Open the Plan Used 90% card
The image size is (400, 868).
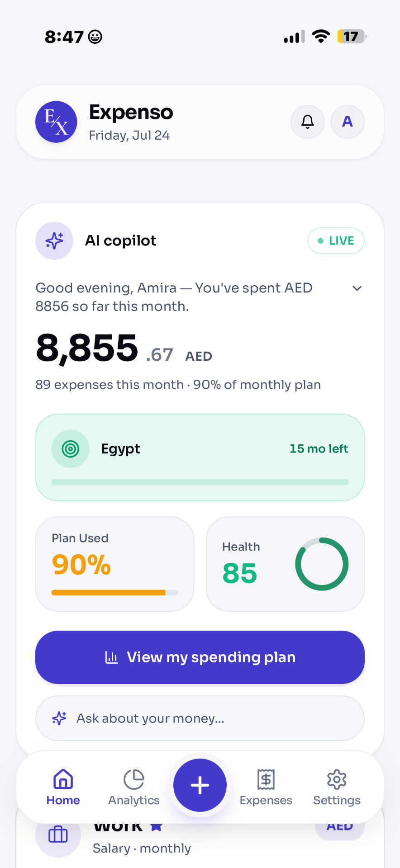114,564
